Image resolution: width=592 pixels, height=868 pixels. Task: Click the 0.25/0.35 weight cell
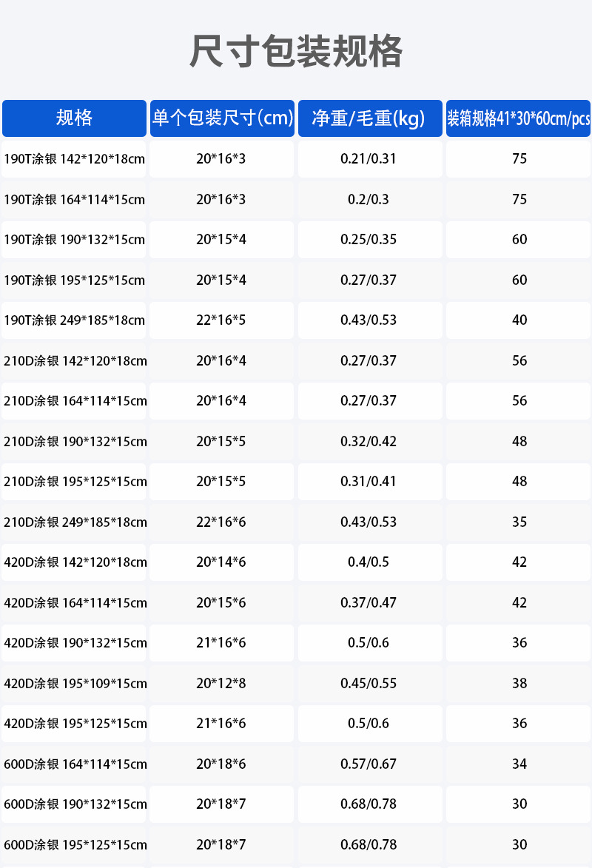coord(369,240)
